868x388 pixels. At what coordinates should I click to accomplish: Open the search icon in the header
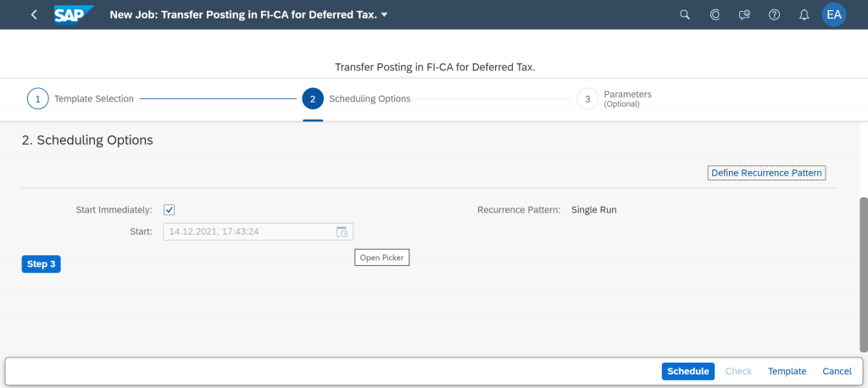[685, 15]
